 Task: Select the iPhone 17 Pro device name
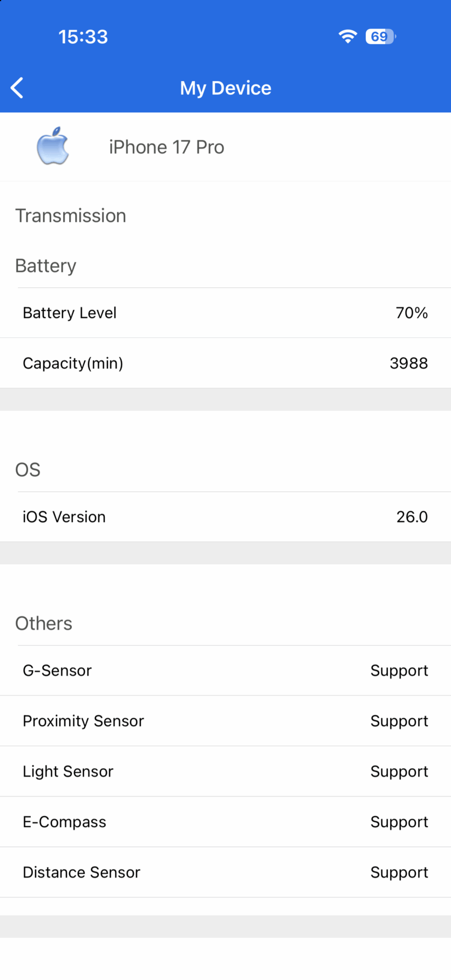pyautogui.click(x=166, y=147)
